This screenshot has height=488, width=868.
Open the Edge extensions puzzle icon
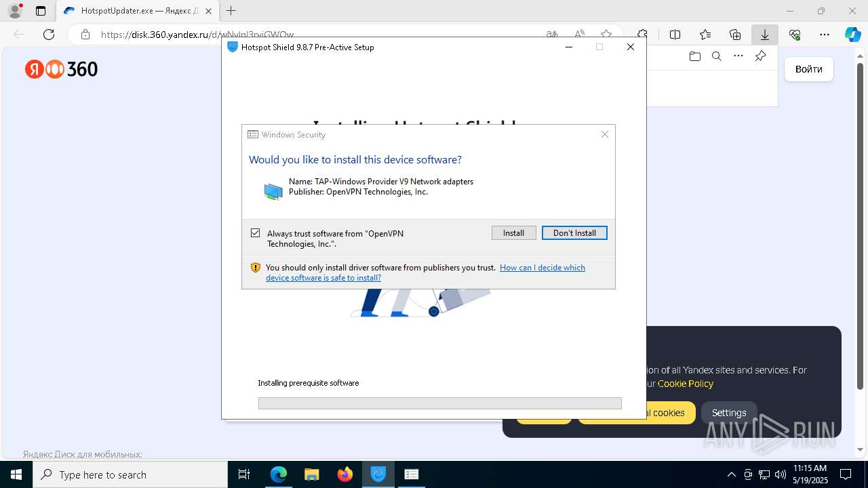[642, 35]
